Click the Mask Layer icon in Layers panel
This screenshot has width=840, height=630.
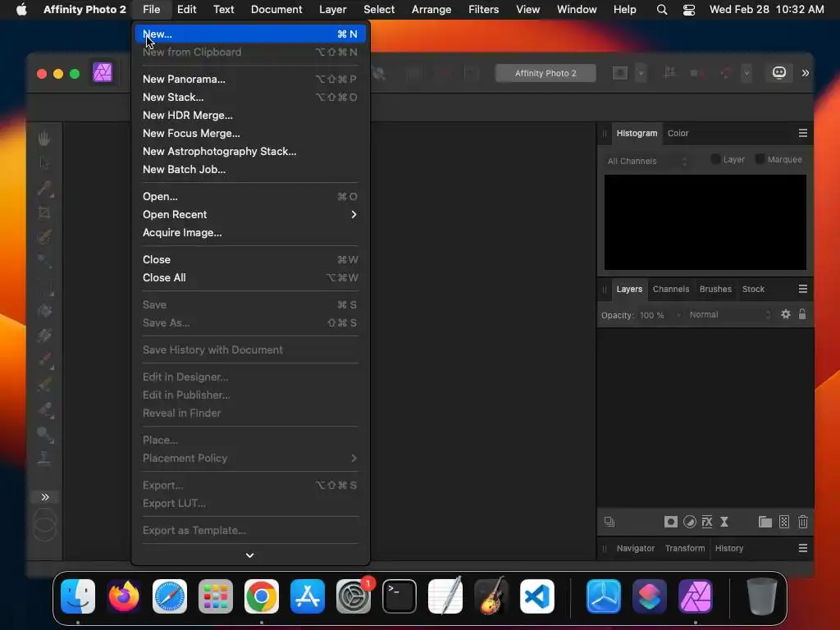[x=671, y=522]
